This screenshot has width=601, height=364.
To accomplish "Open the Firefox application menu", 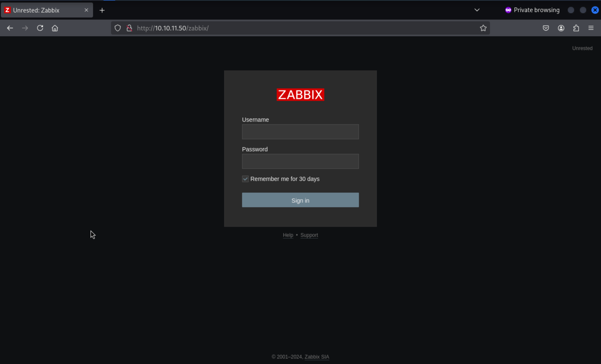I will [591, 28].
